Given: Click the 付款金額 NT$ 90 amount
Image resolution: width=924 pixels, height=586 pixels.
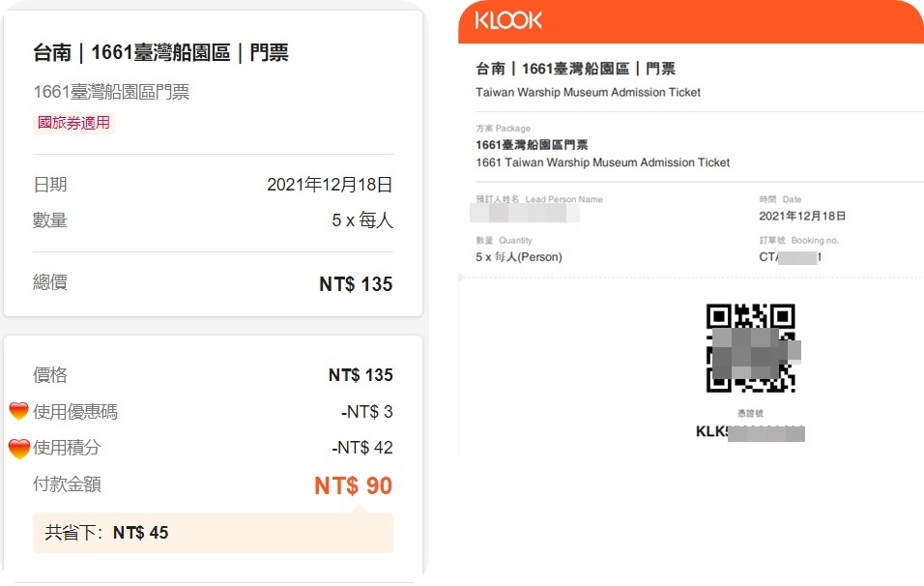Looking at the screenshot, I should (x=353, y=485).
